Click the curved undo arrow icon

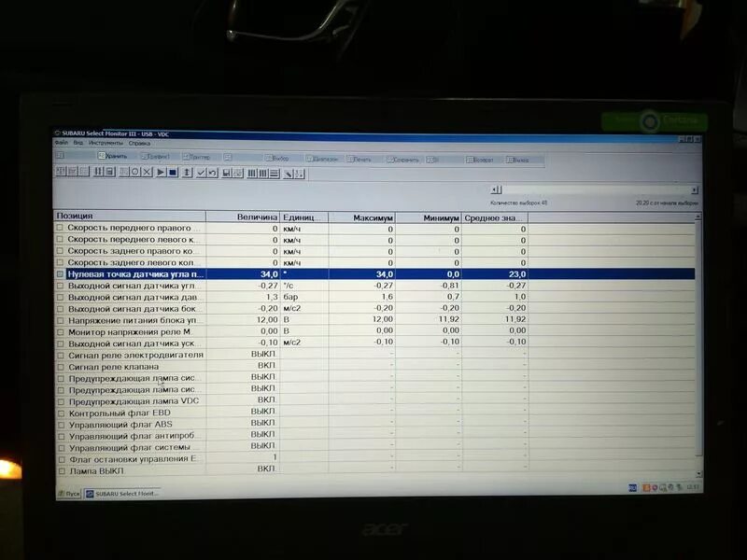click(213, 173)
